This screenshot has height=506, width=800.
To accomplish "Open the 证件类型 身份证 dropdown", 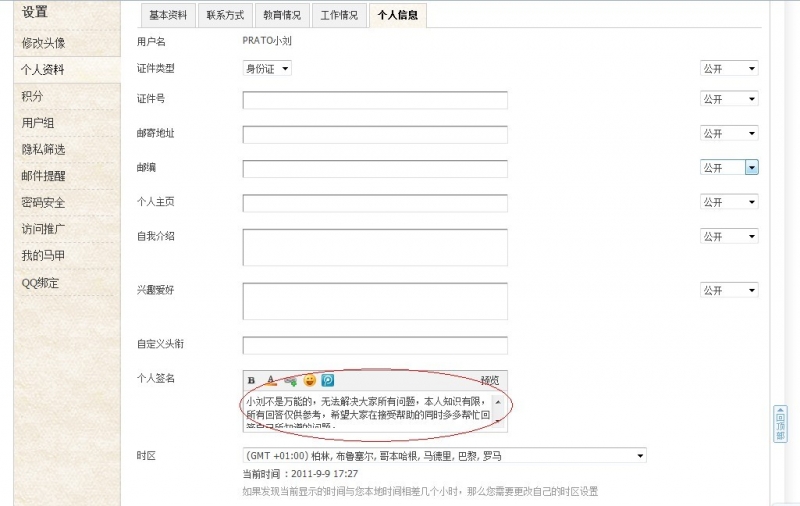I will tap(267, 68).
